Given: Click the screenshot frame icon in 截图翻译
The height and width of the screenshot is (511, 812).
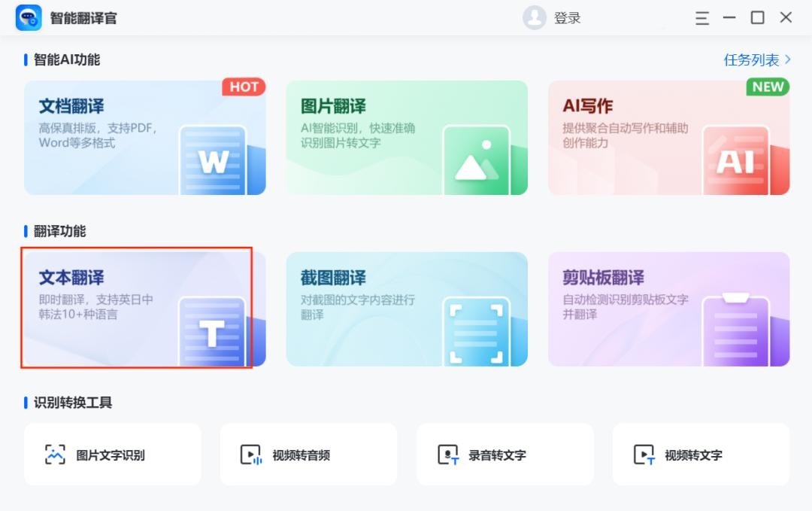Looking at the screenshot, I should click(476, 332).
